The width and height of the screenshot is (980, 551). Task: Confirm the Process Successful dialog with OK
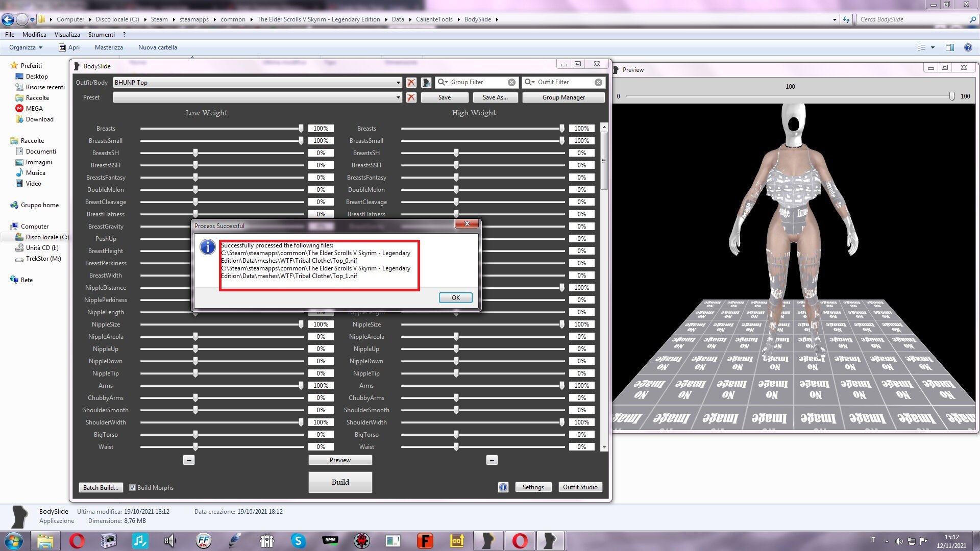pyautogui.click(x=455, y=298)
